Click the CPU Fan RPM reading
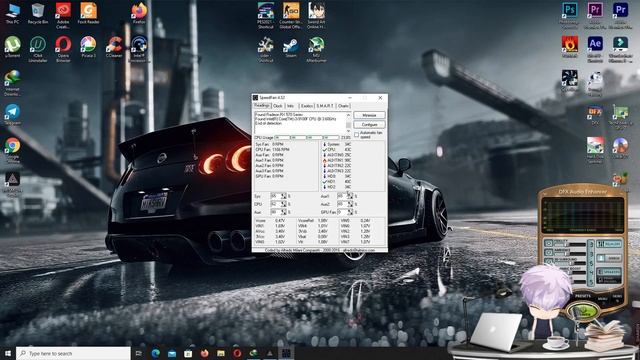This screenshot has height=360, width=640. (273, 149)
